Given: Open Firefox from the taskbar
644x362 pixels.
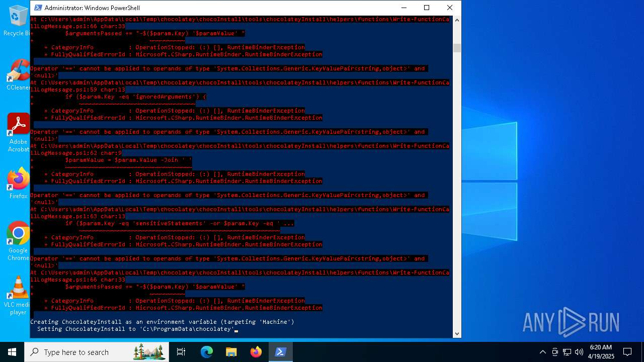Looking at the screenshot, I should click(x=256, y=352).
